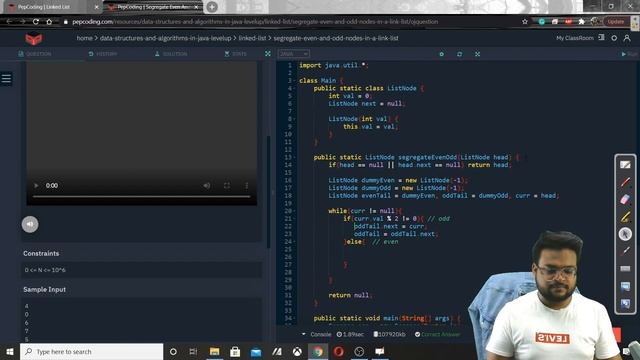Go back in the browser
The image size is (640, 360).
tap(9, 22)
